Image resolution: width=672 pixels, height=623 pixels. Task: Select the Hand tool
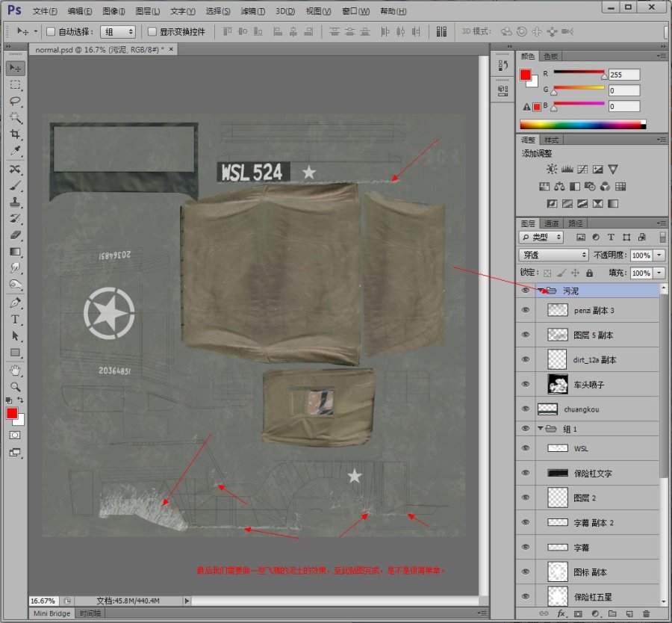[16, 370]
